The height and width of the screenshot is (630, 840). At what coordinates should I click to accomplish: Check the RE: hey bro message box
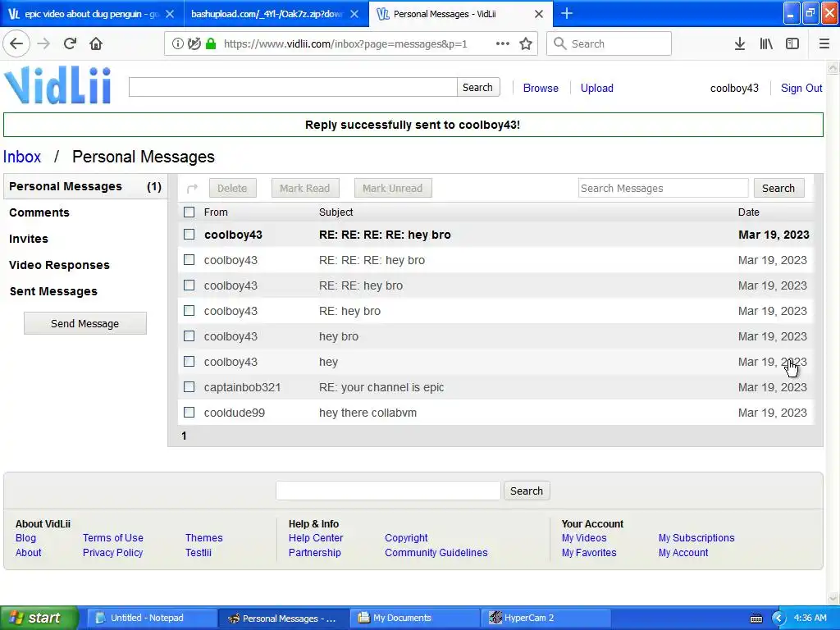tap(189, 311)
